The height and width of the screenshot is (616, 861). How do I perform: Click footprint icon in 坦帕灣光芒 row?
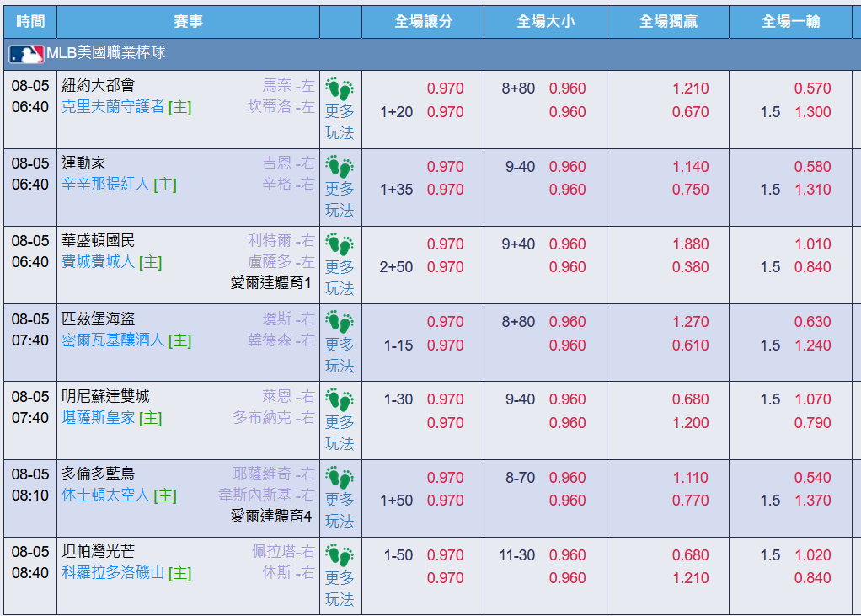(340, 555)
